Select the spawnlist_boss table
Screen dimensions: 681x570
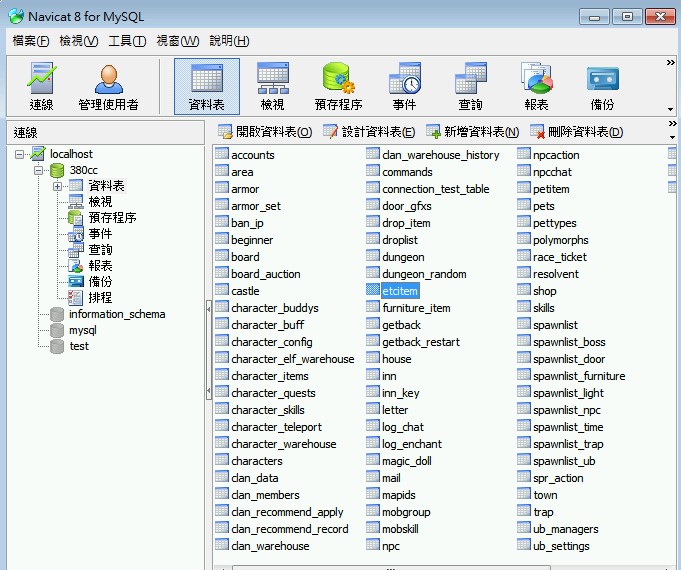569,342
